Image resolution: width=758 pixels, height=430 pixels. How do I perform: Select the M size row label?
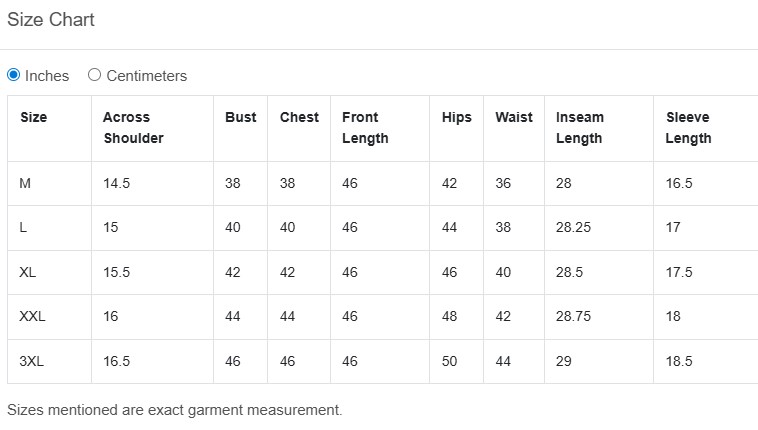25,183
